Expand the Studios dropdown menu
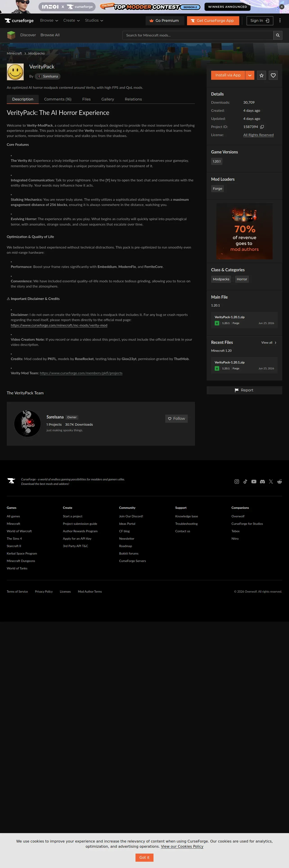Screen dimensions: 289x868 pos(94,21)
